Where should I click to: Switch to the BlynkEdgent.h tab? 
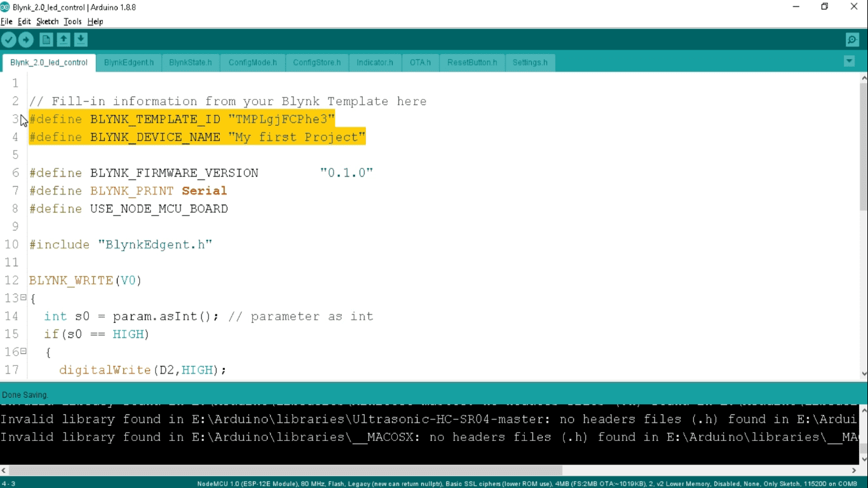point(129,63)
